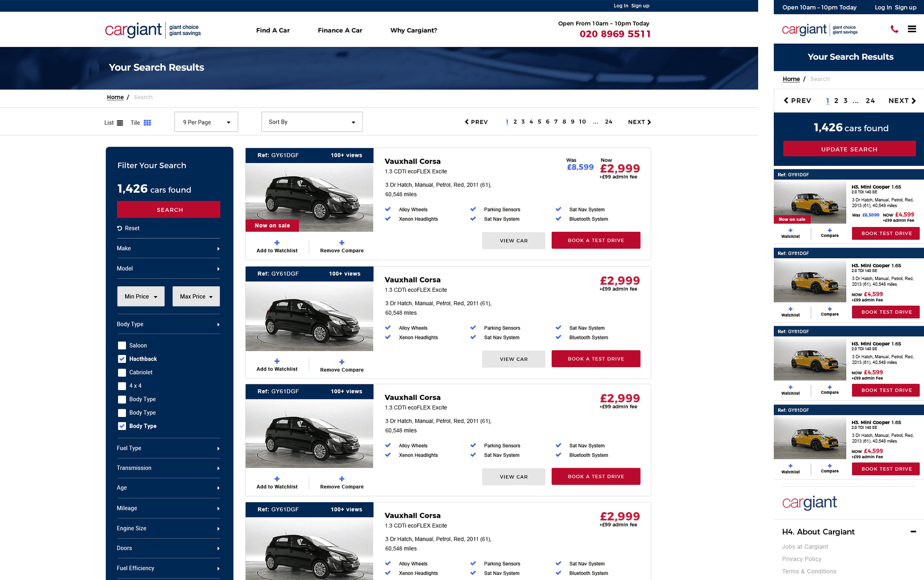The width and height of the screenshot is (924, 580).
Task: Add second Vauxhall Corsa to Watchlist
Action: (x=277, y=364)
